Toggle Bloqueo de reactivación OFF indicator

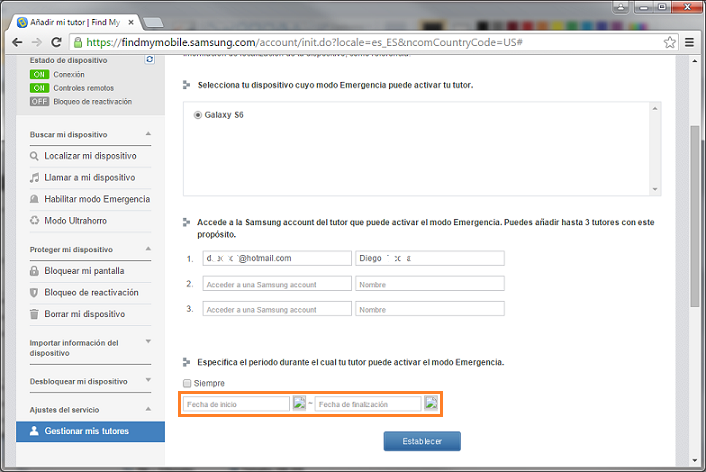[x=39, y=101]
